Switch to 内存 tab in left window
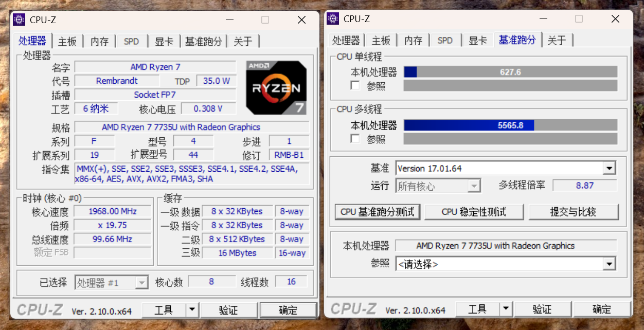 [100, 42]
